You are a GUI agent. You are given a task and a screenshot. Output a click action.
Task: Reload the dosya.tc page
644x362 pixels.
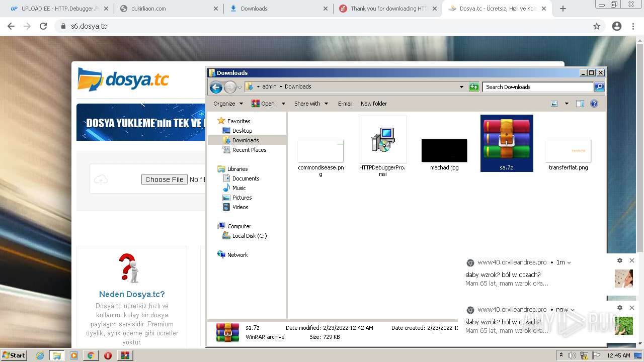43,26
